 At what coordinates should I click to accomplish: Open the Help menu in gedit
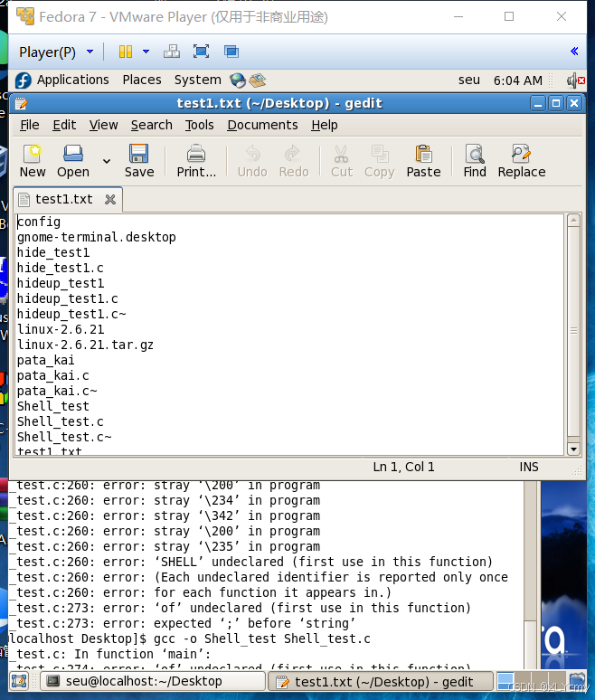(x=324, y=125)
